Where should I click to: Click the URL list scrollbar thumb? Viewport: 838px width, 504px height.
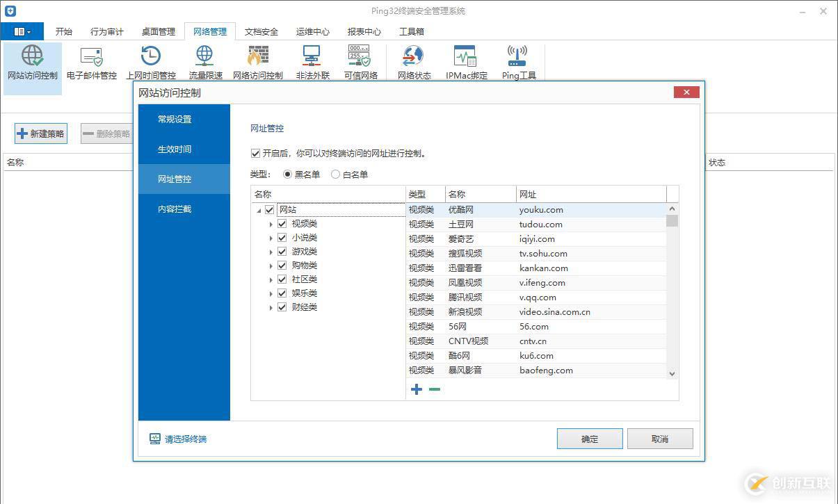tap(672, 221)
